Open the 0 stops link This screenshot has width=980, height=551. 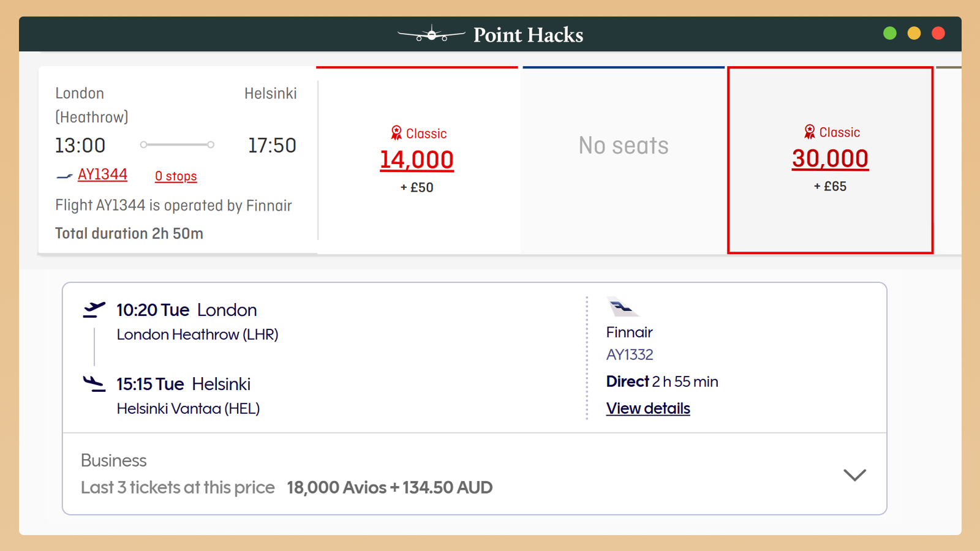click(x=176, y=176)
